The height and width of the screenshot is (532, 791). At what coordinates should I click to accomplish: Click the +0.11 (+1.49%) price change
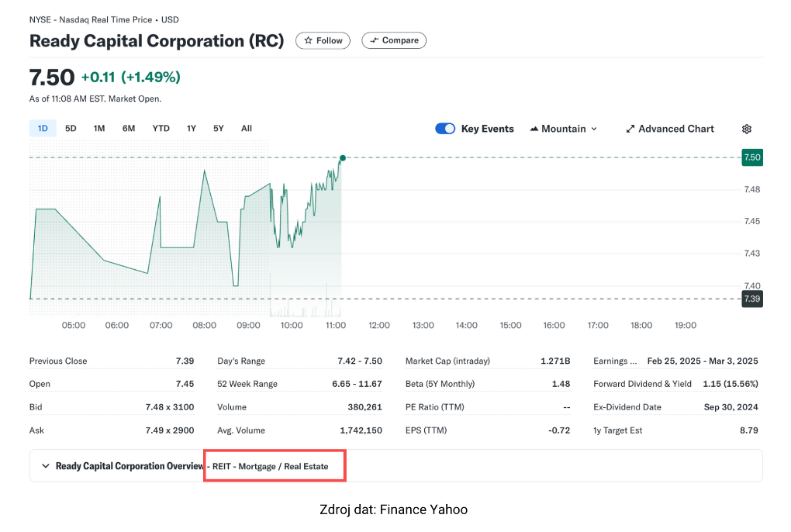click(130, 77)
